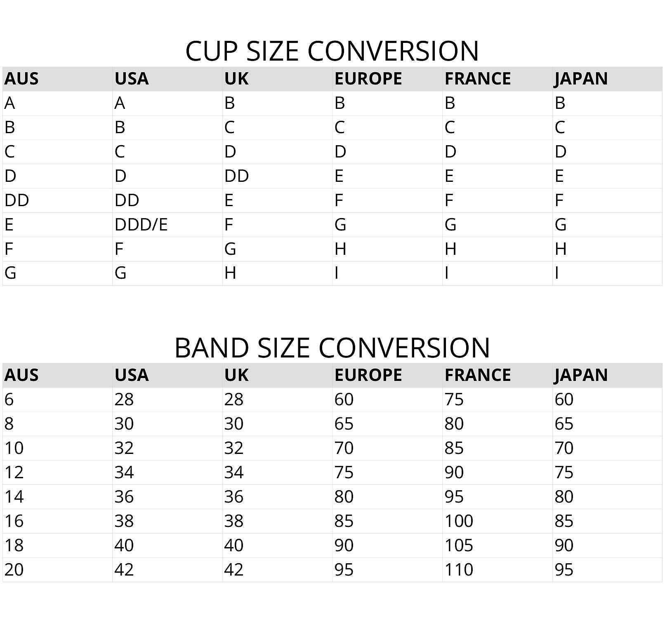Select AUS band size 6 cell

pyautogui.click(x=9, y=400)
